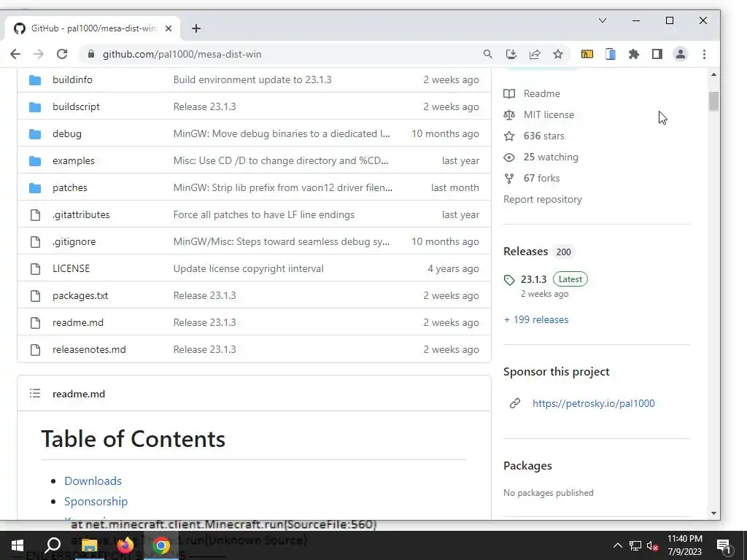Viewport: 747px width, 560px height.
Task: Click the scrollbar up arrow
Action: point(713,75)
